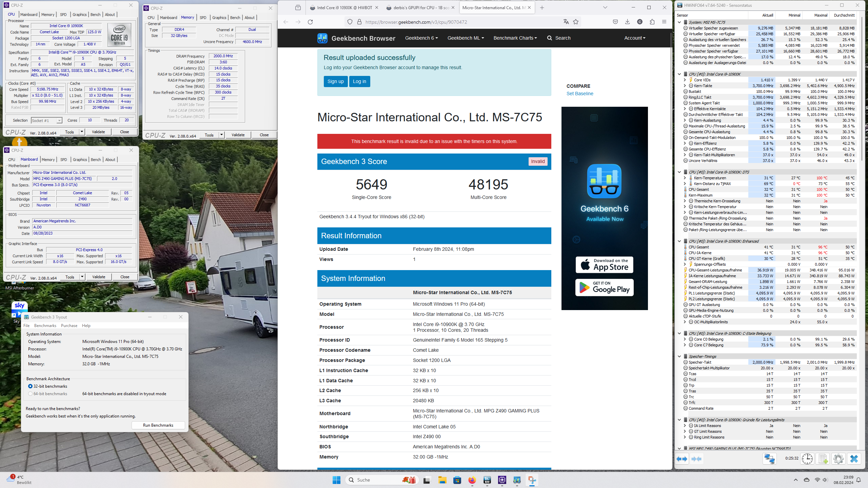Click the Windows taskbar Suche search box

[x=382, y=480]
